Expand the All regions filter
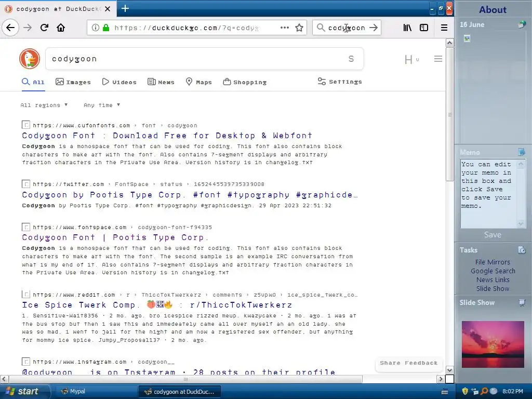532x399 pixels. click(44, 105)
